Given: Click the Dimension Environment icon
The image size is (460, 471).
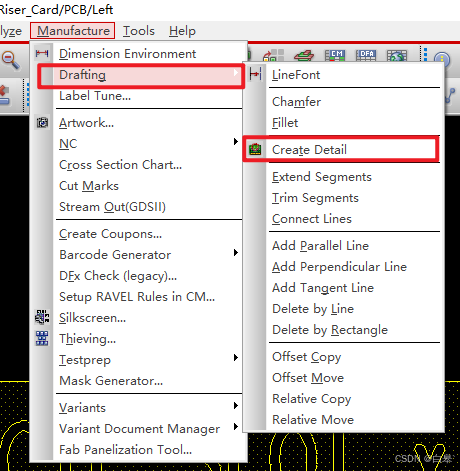Looking at the screenshot, I should pos(42,53).
